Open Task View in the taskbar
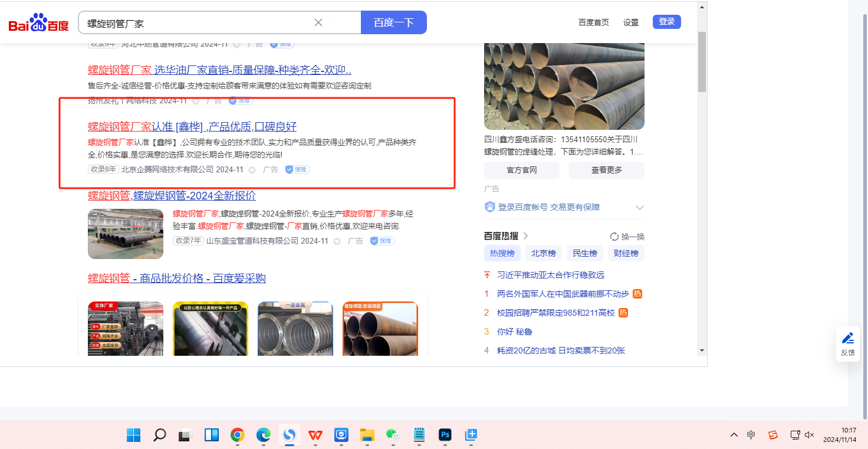The height and width of the screenshot is (449, 868). (x=185, y=435)
